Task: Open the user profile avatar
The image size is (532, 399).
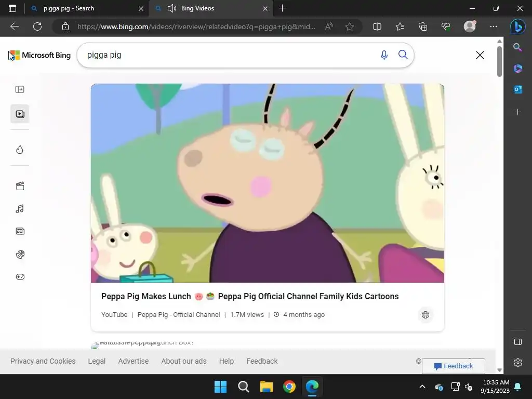Action: point(470,26)
